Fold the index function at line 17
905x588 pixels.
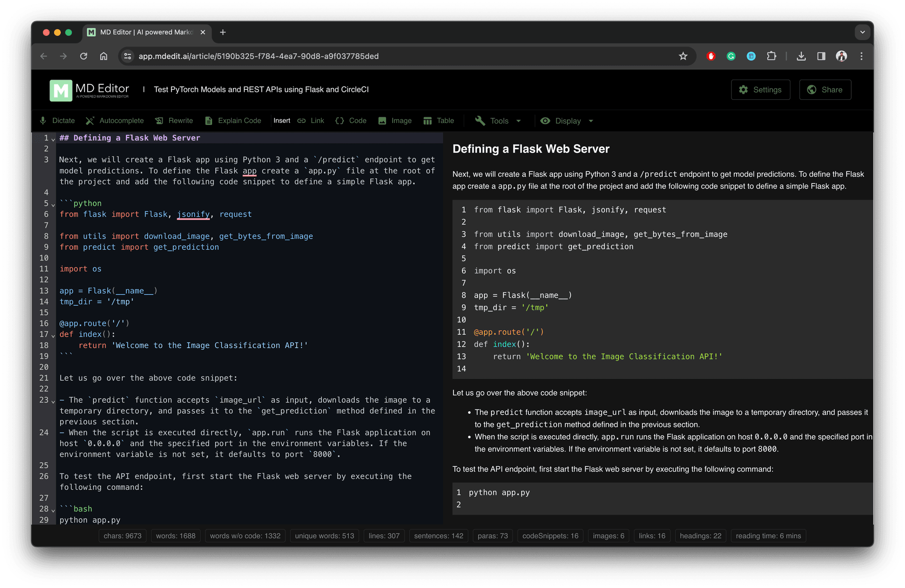53,335
